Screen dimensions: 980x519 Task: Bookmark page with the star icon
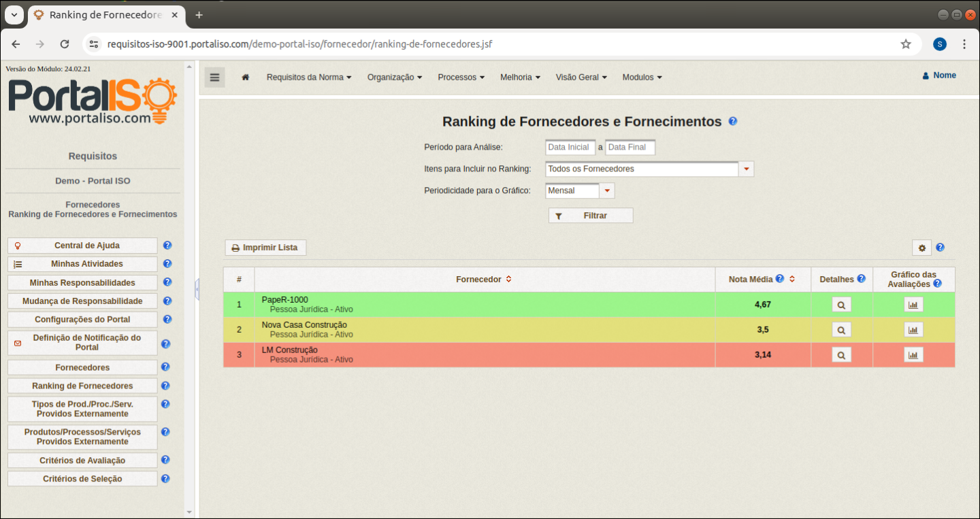906,44
